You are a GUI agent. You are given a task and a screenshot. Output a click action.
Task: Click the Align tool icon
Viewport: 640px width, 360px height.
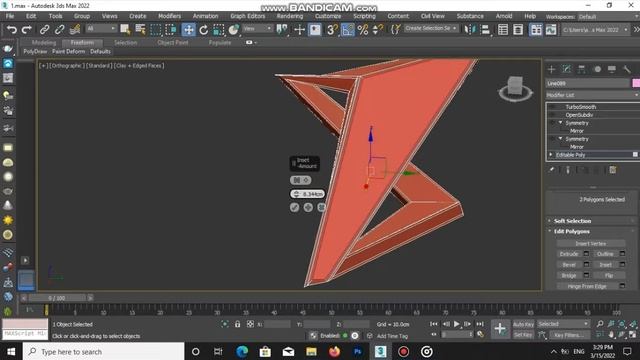pos(485,29)
